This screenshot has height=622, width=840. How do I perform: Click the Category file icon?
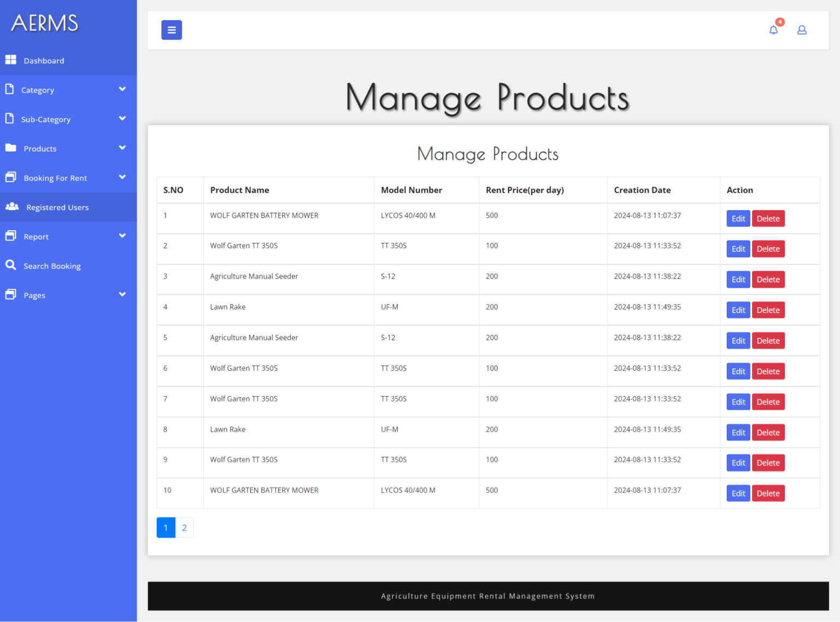[x=9, y=89]
